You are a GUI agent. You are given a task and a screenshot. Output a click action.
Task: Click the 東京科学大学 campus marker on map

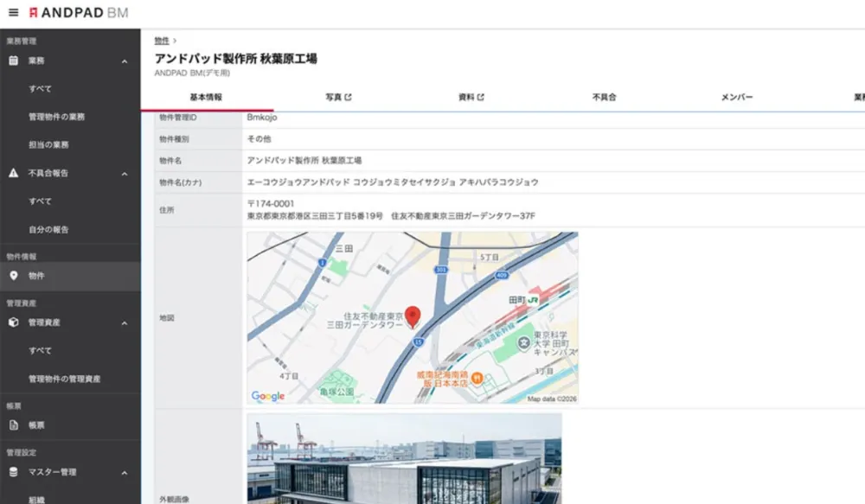[523, 343]
